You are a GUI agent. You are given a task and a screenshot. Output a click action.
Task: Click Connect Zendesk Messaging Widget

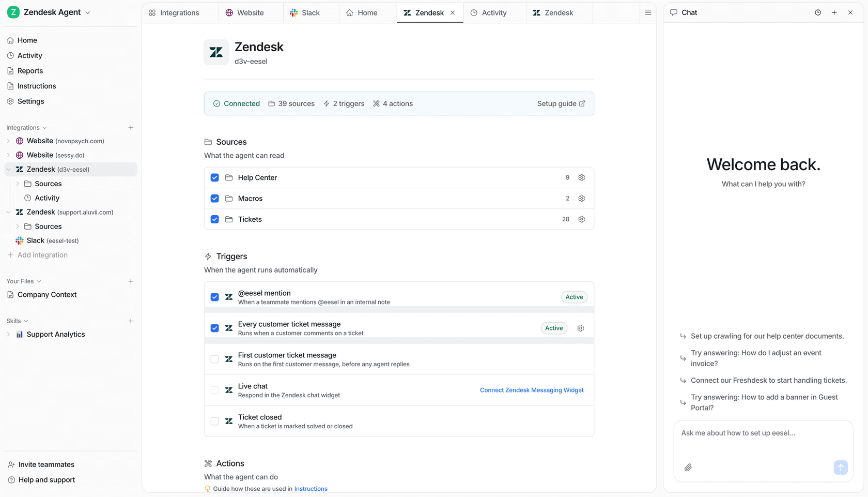point(531,390)
